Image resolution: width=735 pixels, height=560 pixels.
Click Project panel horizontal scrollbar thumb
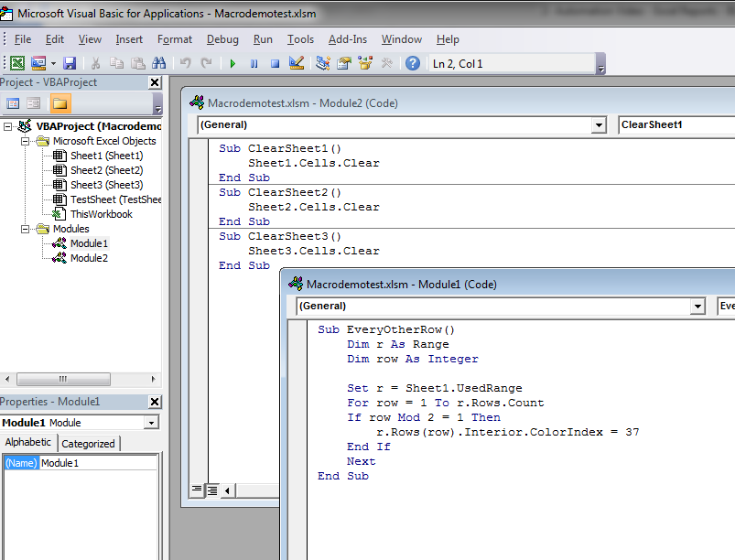(63, 379)
